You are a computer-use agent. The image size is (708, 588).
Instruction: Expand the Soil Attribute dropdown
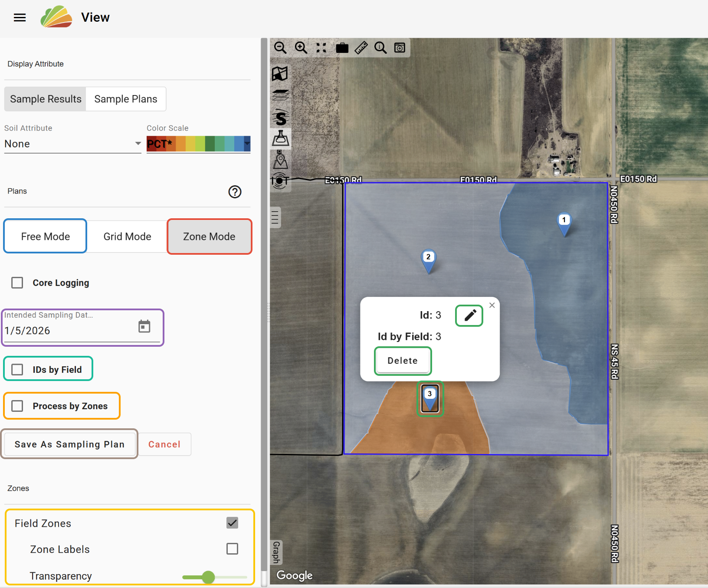click(72, 144)
